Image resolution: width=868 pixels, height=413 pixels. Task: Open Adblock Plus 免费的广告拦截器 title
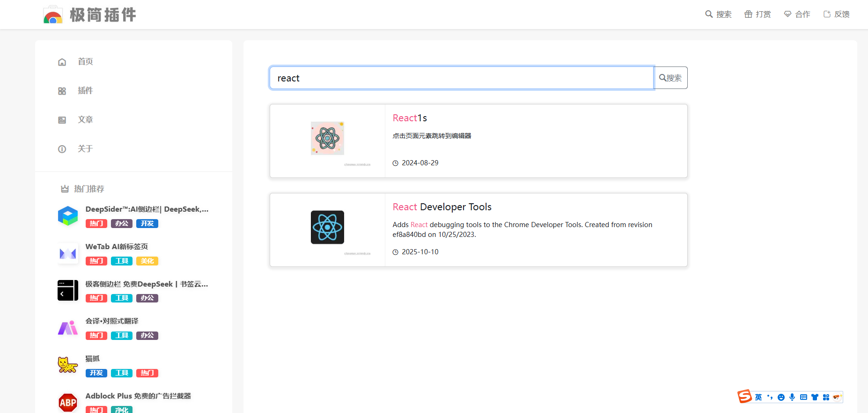click(138, 396)
